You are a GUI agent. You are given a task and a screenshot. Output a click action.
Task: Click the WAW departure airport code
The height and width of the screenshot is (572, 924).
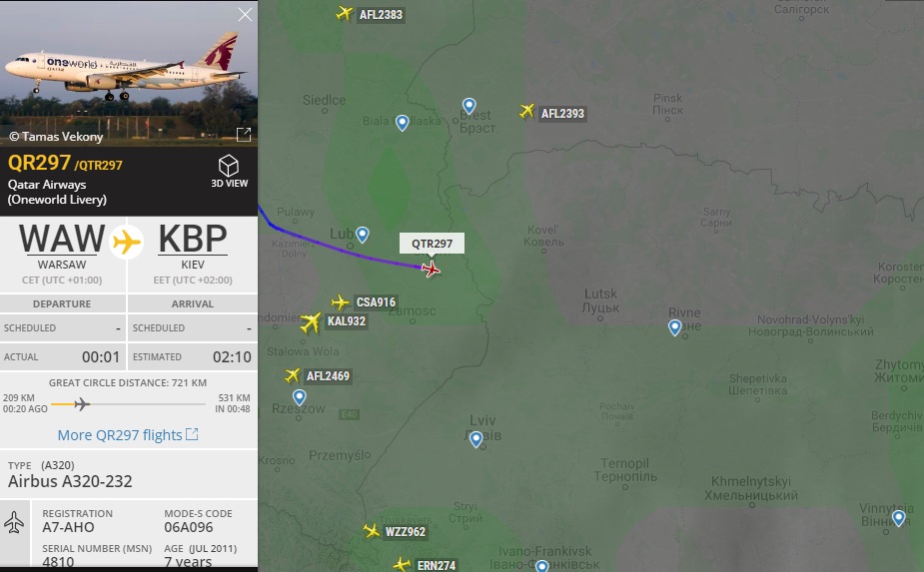[63, 240]
